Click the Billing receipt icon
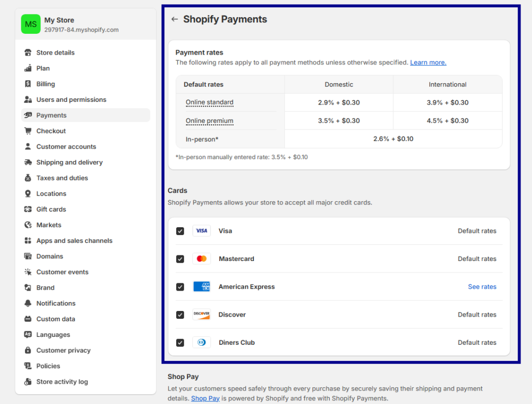 tap(28, 84)
